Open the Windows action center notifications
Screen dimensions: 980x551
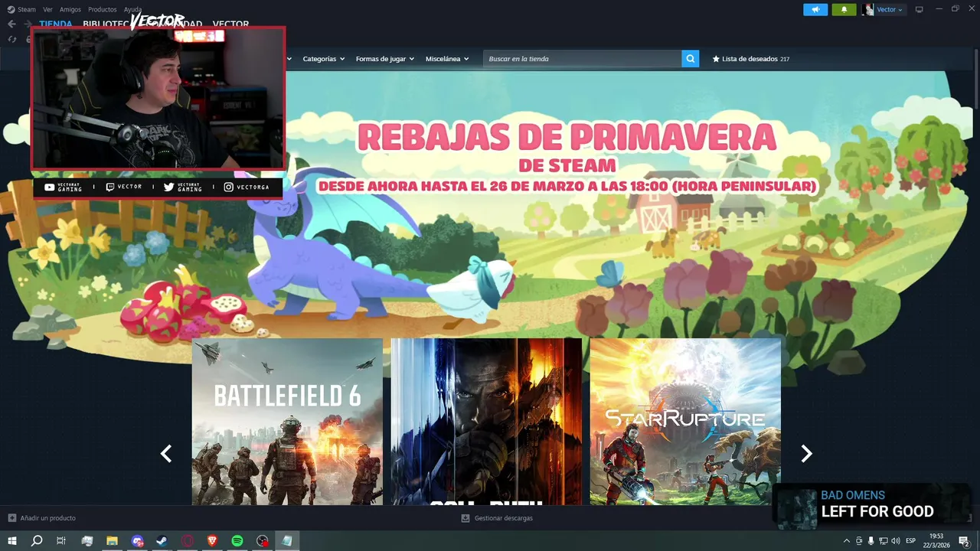point(964,541)
